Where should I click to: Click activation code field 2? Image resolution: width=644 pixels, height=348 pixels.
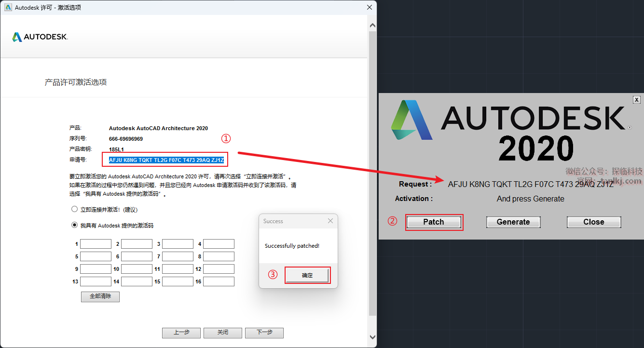137,244
